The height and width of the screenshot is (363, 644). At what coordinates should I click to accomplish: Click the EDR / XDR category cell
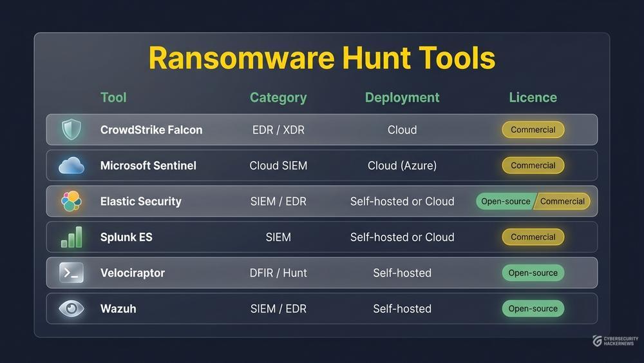pyautogui.click(x=278, y=130)
